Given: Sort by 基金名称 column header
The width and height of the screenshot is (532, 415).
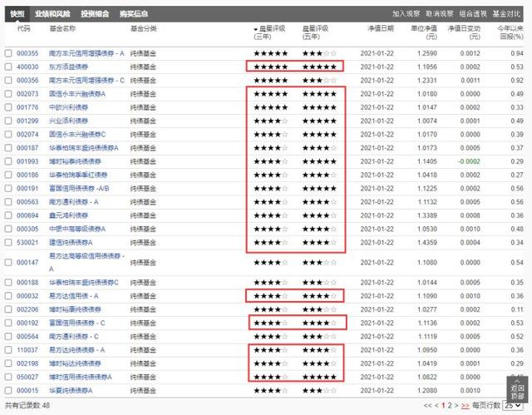Looking at the screenshot, I should coord(62,28).
